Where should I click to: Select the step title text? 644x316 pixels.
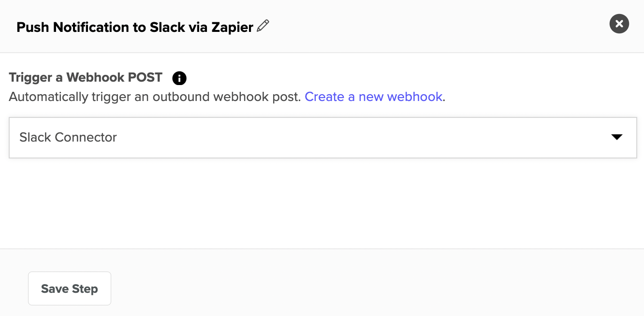pyautogui.click(x=135, y=27)
